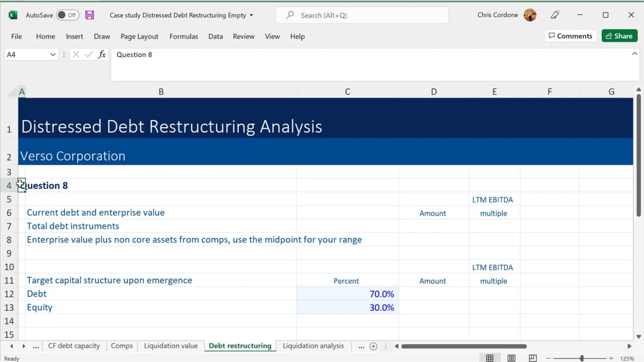Open the Help ribbon tab
This screenshot has width=644, height=362.
click(297, 36)
